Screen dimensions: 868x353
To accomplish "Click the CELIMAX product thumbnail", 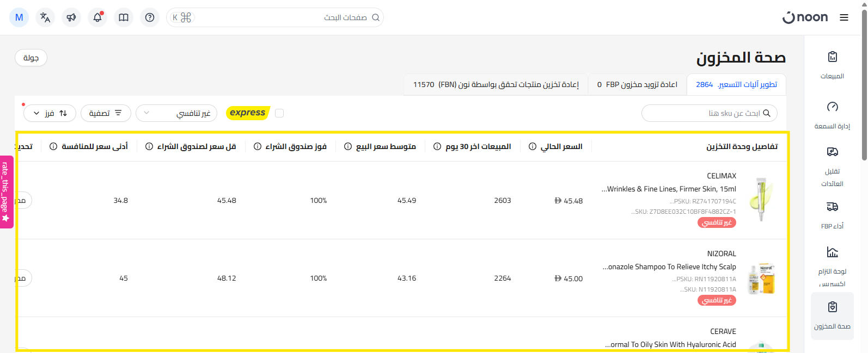I will click(x=761, y=200).
